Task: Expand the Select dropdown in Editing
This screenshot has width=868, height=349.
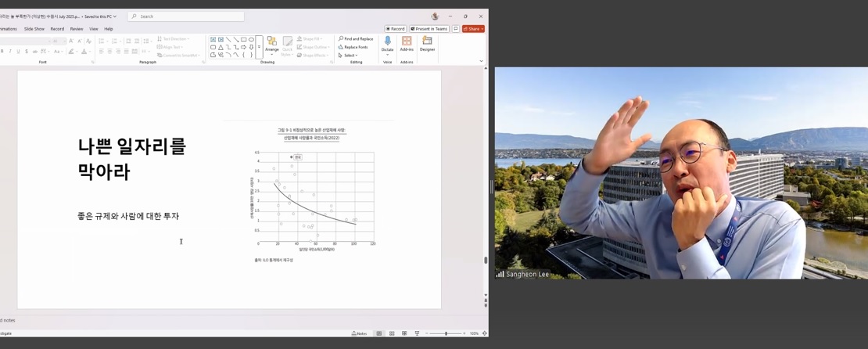Action: coord(349,56)
